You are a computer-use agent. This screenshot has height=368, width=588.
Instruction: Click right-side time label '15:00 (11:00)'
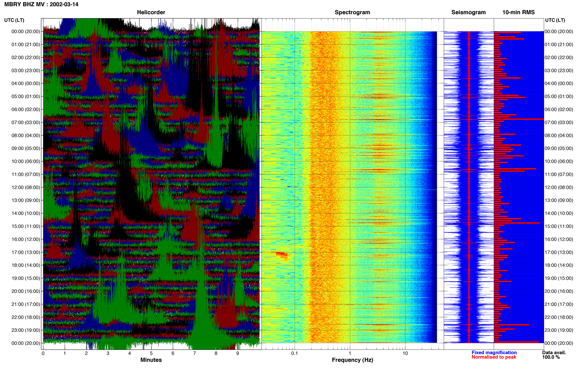pyautogui.click(x=559, y=226)
